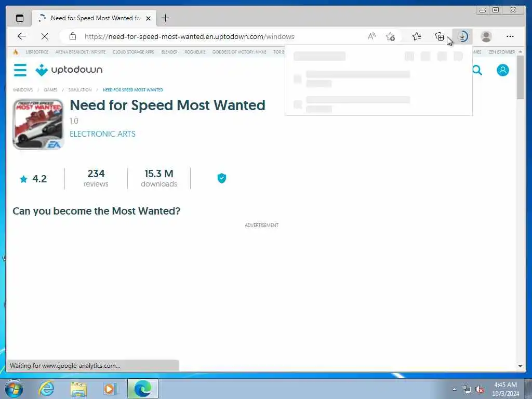This screenshot has width=532, height=399.
Task: Click the 15.3 M downloads figure
Action: (x=159, y=178)
